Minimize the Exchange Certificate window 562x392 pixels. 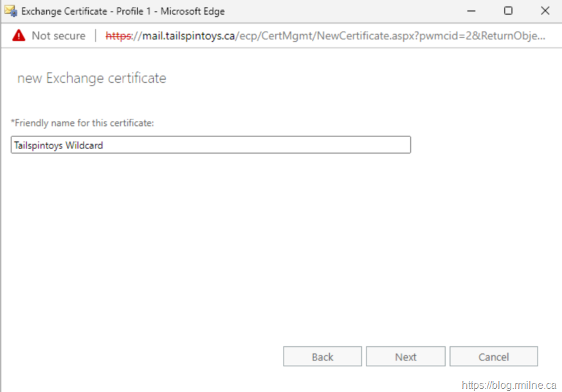click(472, 11)
